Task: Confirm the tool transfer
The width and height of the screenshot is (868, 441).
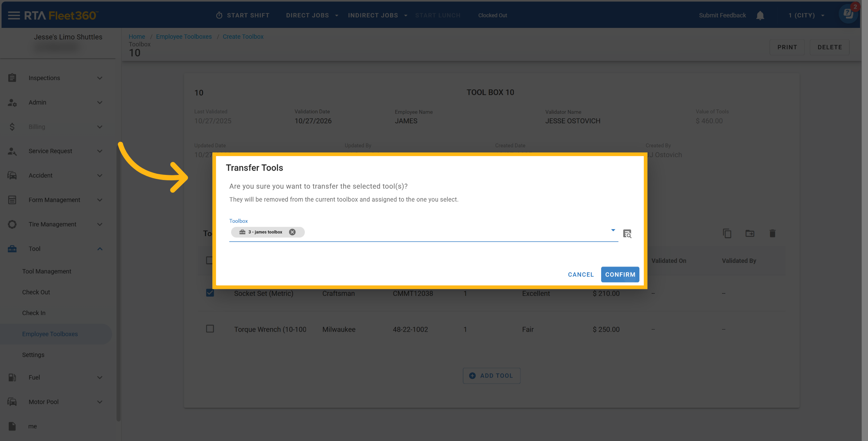Action: (x=620, y=274)
